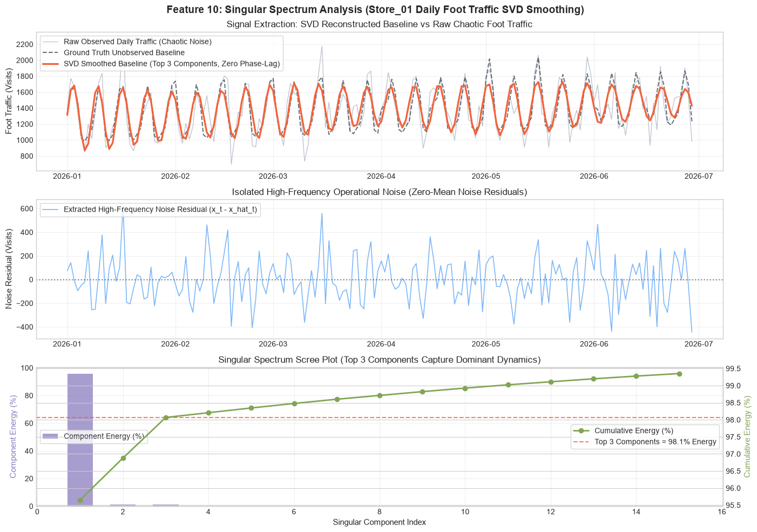Click the 'Foot Traffic (Visits)' y-axis label
The width and height of the screenshot is (757, 532).
[x=9, y=101]
